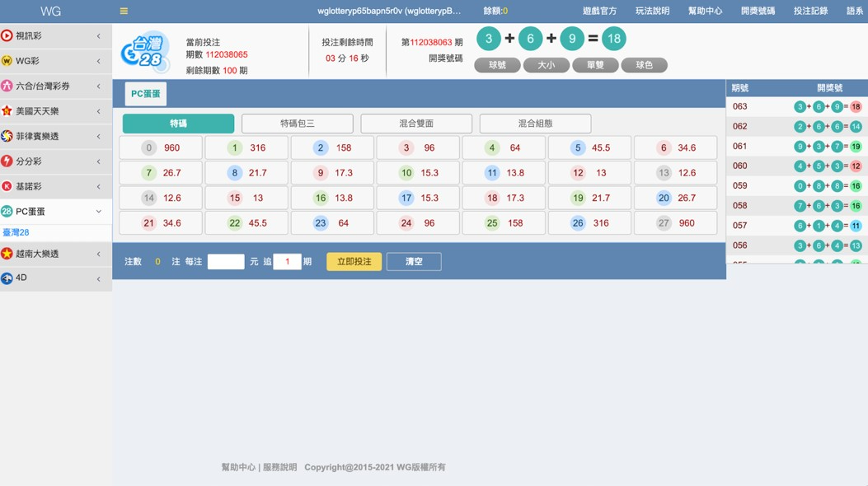Click the 球色 ball color pill

(x=644, y=65)
